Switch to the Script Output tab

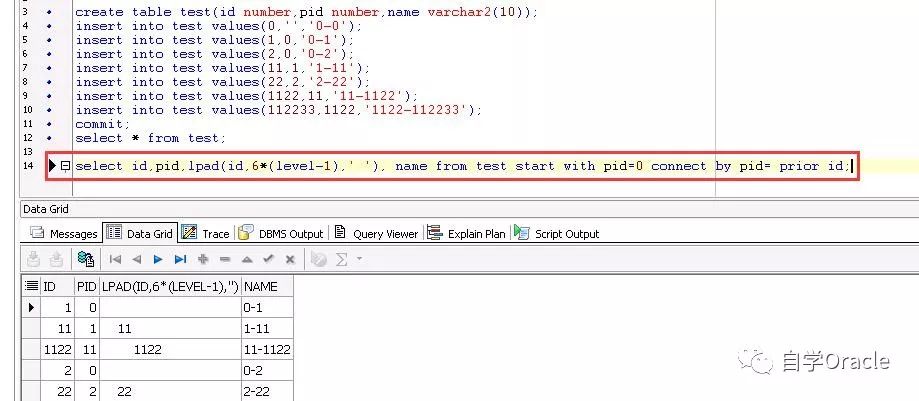pyautogui.click(x=557, y=233)
